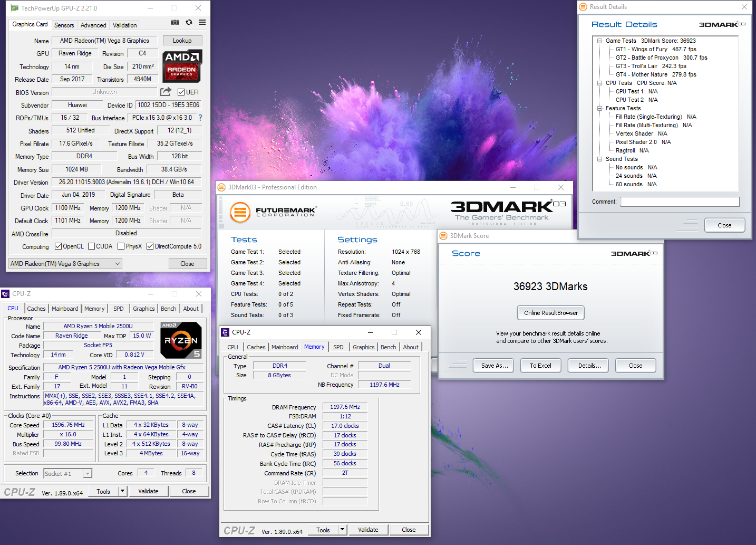The width and height of the screenshot is (756, 545).
Task: Collapse the Feature Tests tree node
Action: pyautogui.click(x=600, y=108)
